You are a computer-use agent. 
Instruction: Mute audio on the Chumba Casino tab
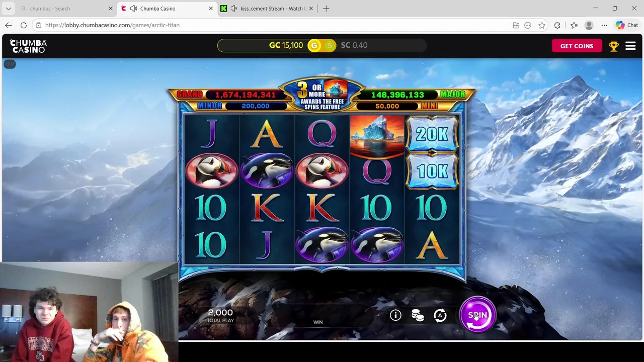click(x=133, y=9)
